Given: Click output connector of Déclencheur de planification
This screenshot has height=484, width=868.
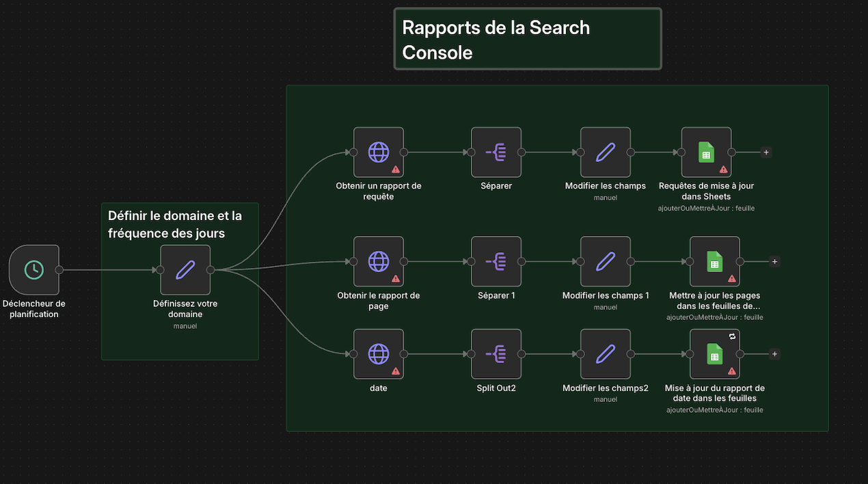Looking at the screenshot, I should (x=59, y=270).
